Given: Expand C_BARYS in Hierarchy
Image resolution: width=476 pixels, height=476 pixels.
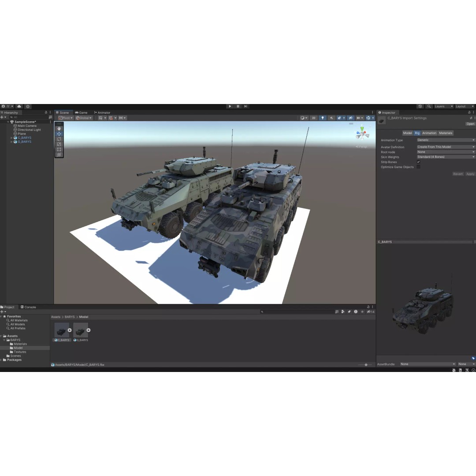Looking at the screenshot, I should (x=11, y=138).
